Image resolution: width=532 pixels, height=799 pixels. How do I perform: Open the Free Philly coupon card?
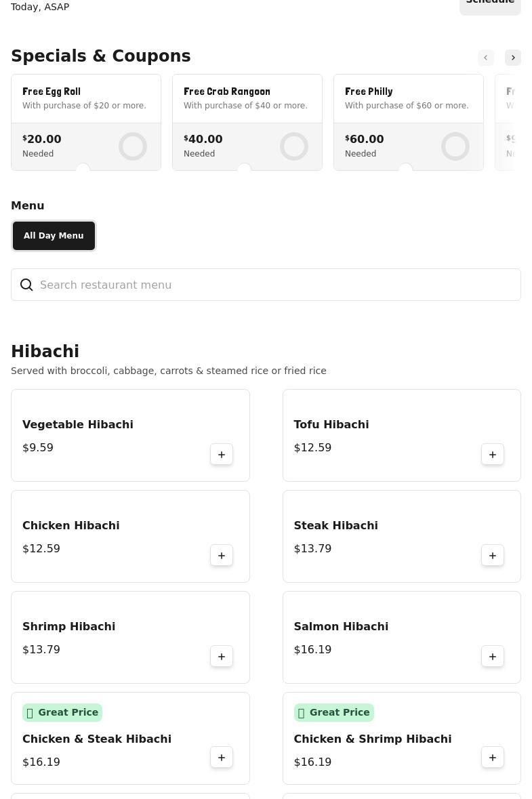tap(409, 98)
